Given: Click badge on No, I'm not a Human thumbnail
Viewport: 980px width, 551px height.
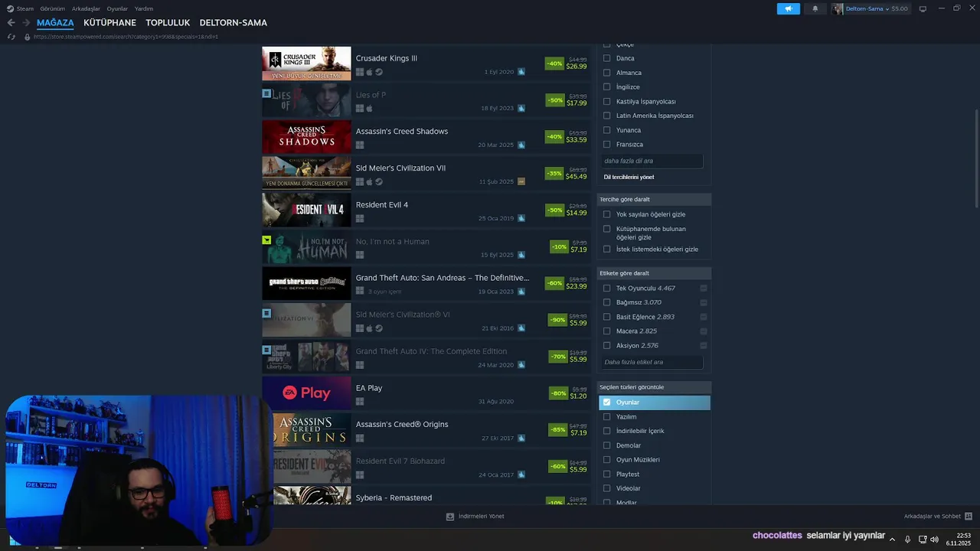Looking at the screenshot, I should [266, 240].
